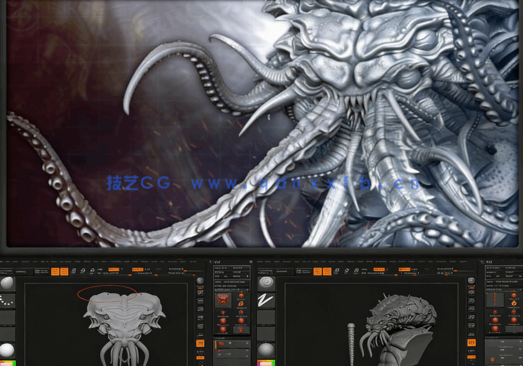Click BPR render sphere in left ZBrush window
This screenshot has width=523, height=366.
pyautogui.click(x=200, y=281)
